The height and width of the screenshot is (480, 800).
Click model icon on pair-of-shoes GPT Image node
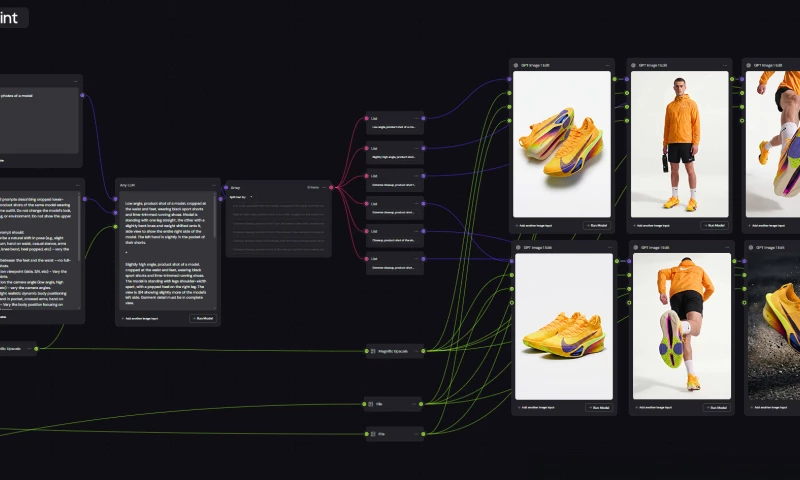coord(516,65)
